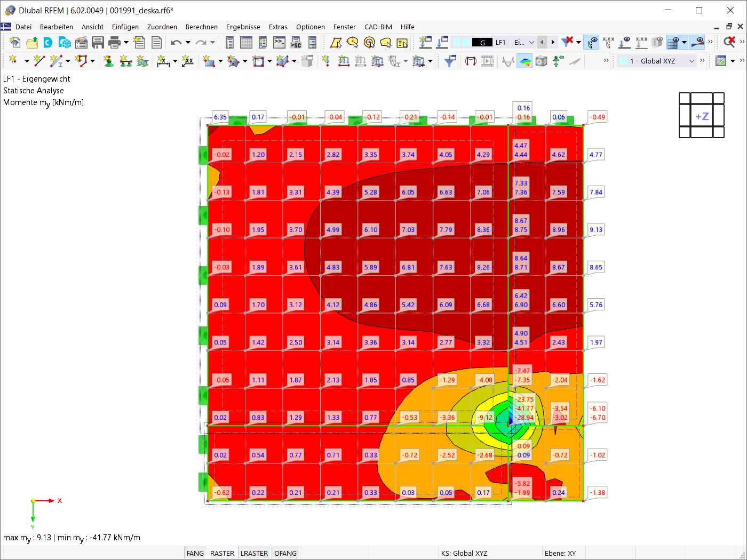Add a new dimension line

163,61
